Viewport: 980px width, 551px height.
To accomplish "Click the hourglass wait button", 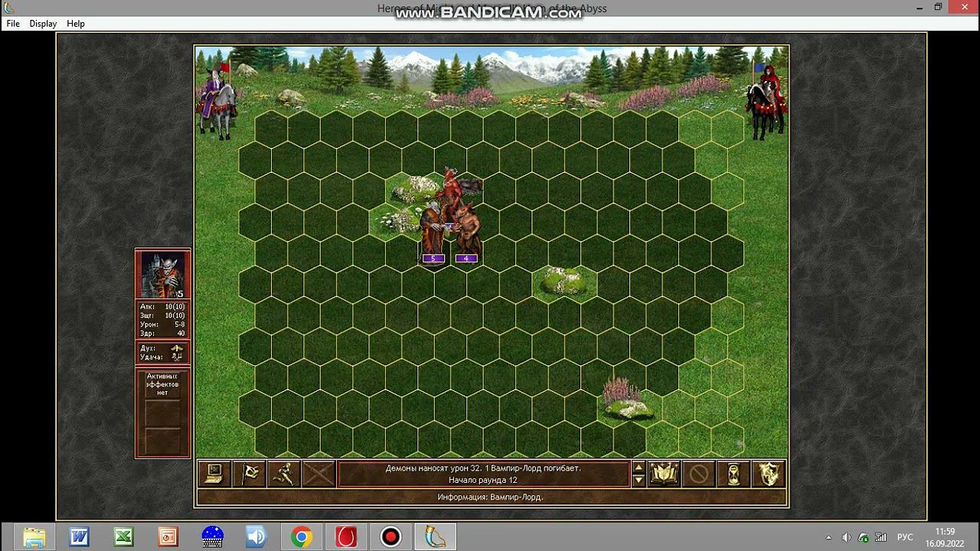I will pyautogui.click(x=733, y=474).
